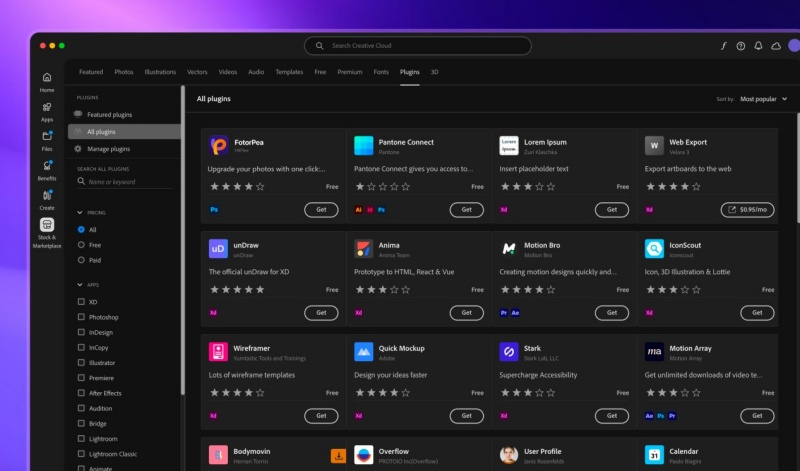Click the Search Creative Cloud field
Screen dimensions: 800x471
point(418,46)
